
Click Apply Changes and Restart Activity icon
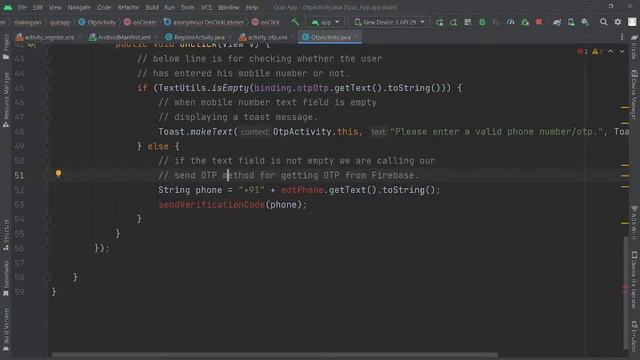click(x=453, y=22)
